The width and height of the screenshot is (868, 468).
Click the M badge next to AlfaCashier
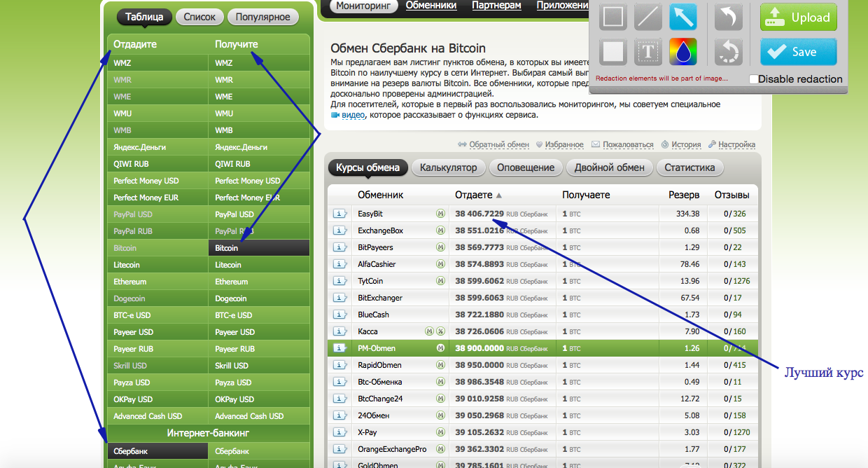[x=440, y=264]
